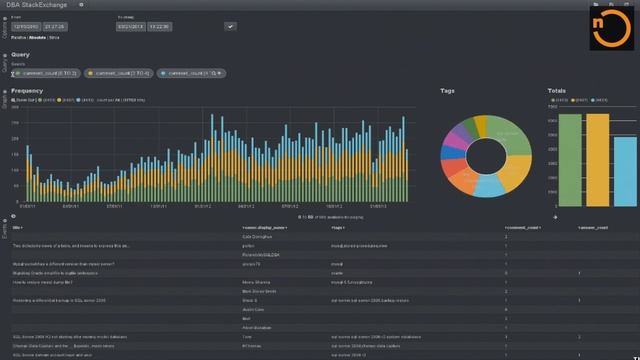Collapse the Options row via its side toggle
Viewport: 640px width, 360px height.
pos(5,19)
